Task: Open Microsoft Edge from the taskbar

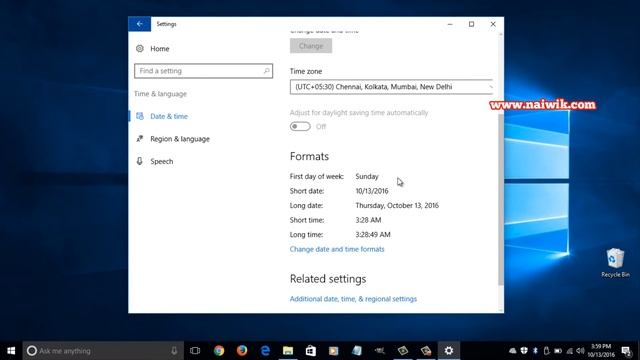Action: tap(265, 351)
